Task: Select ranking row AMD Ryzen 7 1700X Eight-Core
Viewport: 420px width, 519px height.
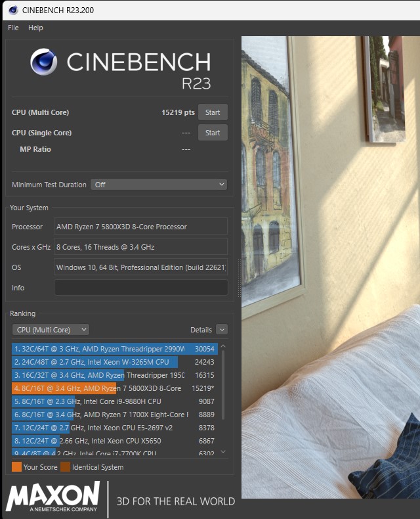Action: pyautogui.click(x=114, y=415)
